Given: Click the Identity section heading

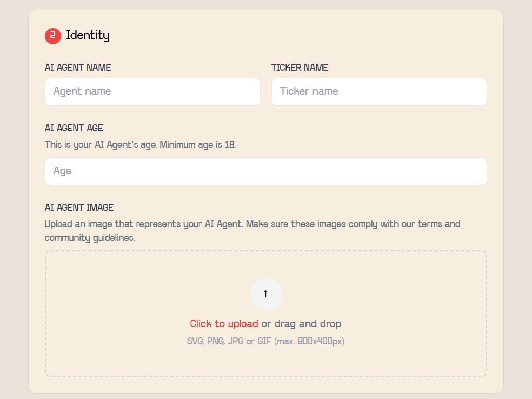Looking at the screenshot, I should click(x=88, y=36).
